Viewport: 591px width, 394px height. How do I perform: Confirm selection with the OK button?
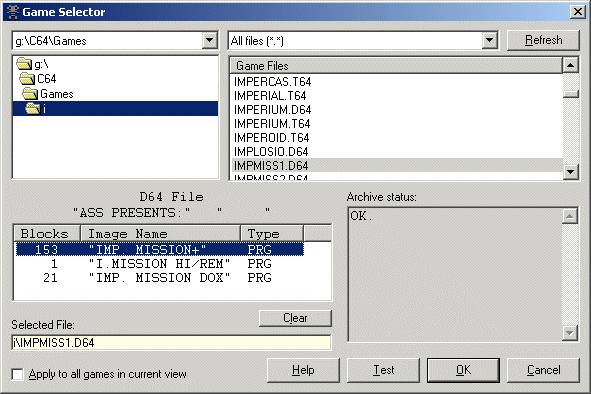point(463,370)
